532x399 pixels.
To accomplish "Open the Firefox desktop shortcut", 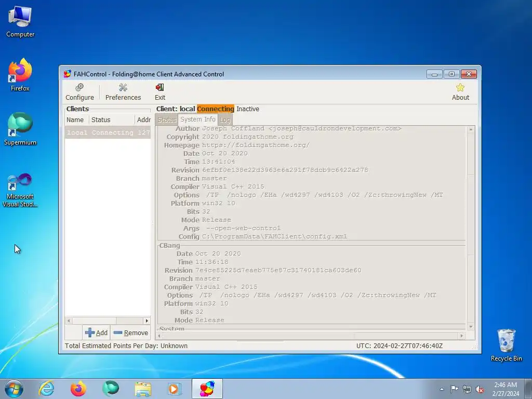I will point(20,75).
